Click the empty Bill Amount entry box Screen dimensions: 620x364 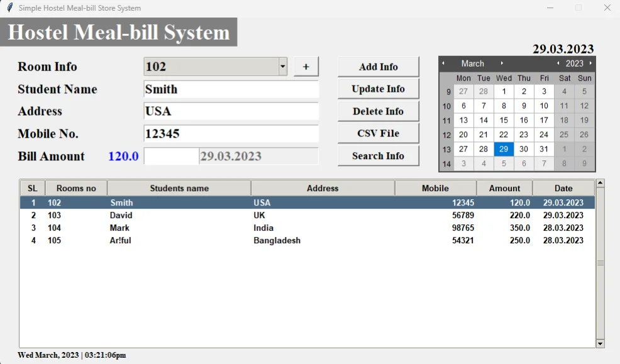click(x=171, y=156)
